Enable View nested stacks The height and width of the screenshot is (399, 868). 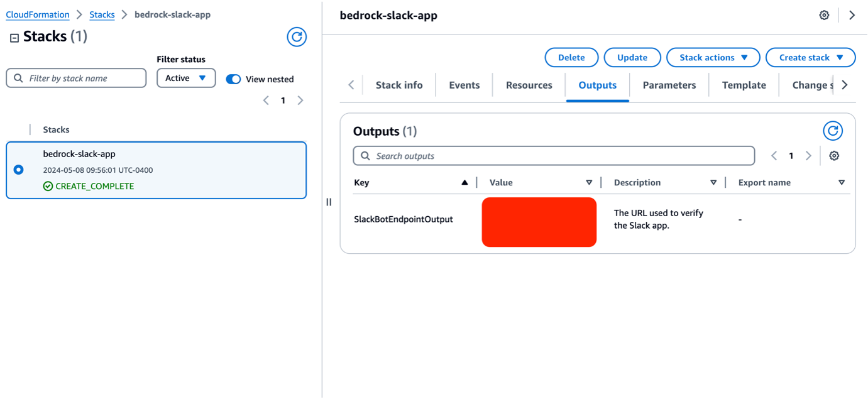[233, 79]
